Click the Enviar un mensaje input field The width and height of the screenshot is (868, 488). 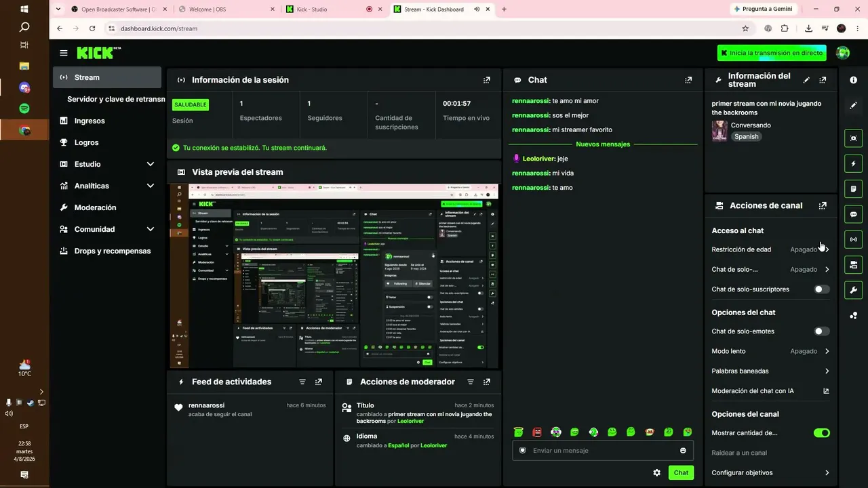[601, 451]
